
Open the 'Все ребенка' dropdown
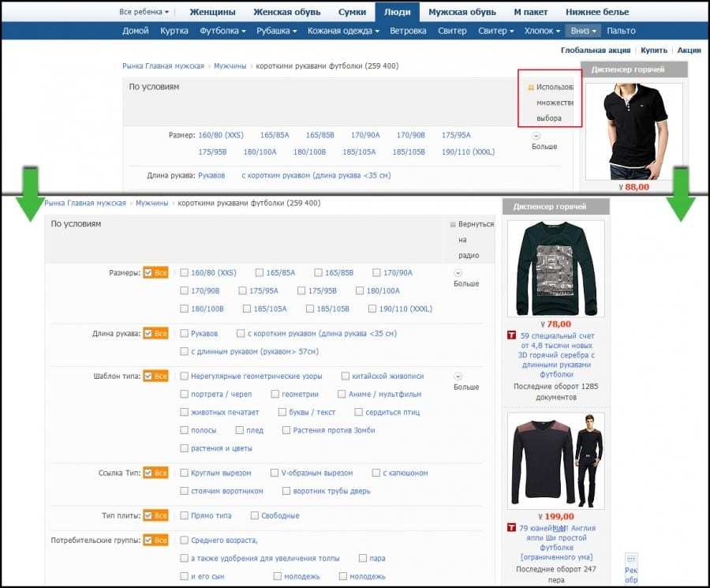pos(144,13)
